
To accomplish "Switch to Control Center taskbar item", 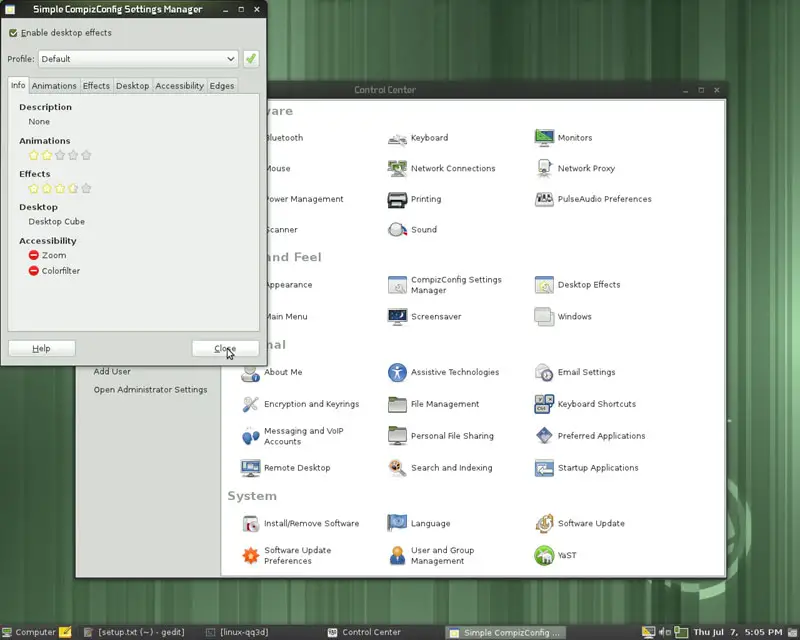I will click(x=364, y=632).
